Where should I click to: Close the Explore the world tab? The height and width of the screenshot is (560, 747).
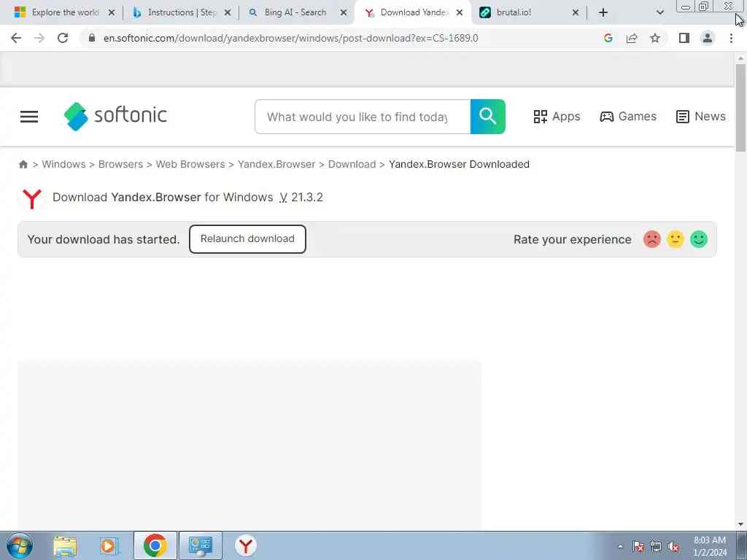111,12
